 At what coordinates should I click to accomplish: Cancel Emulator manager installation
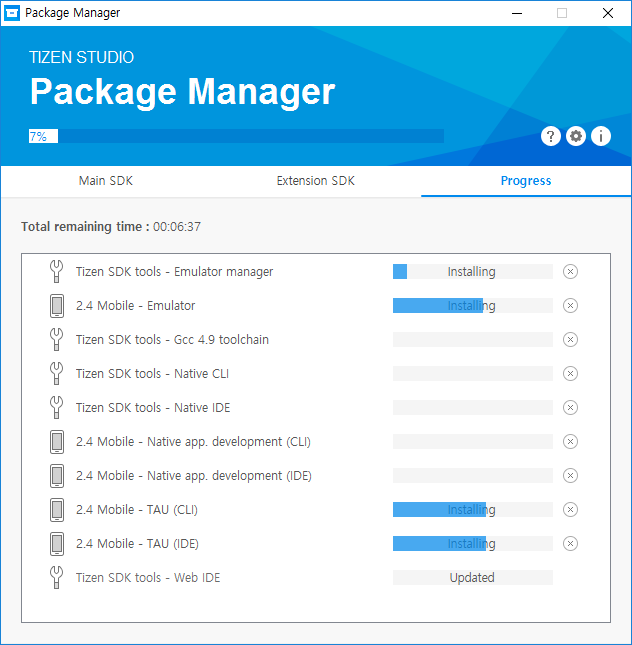click(570, 272)
